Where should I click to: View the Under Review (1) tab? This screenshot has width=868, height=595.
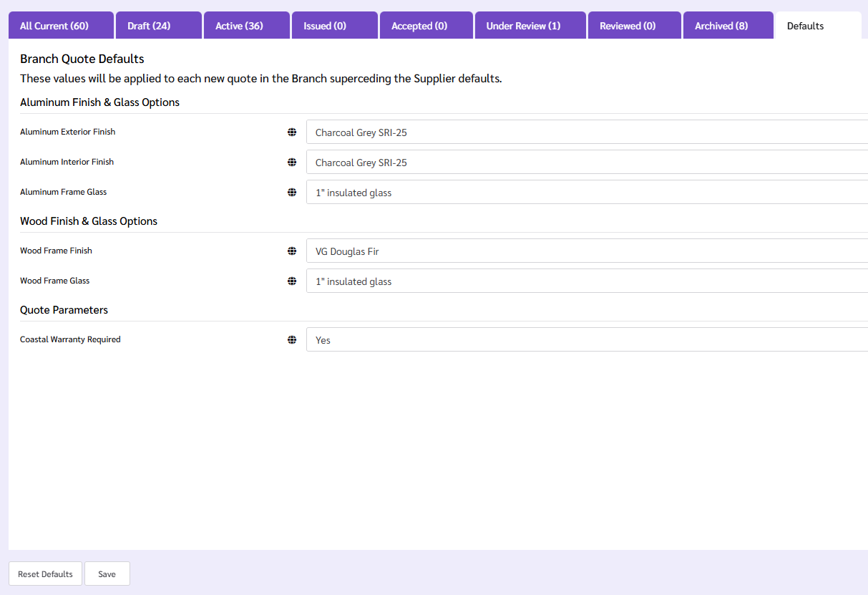pyautogui.click(x=530, y=26)
